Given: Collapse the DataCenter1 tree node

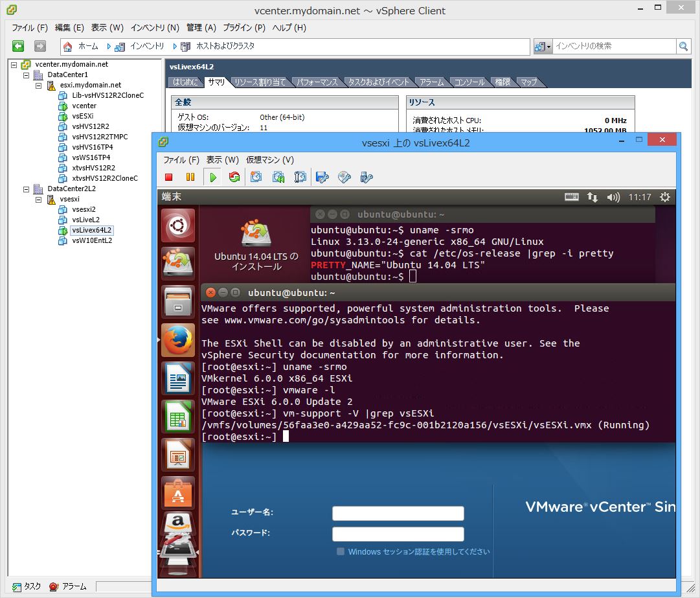Looking at the screenshot, I should 27,75.
